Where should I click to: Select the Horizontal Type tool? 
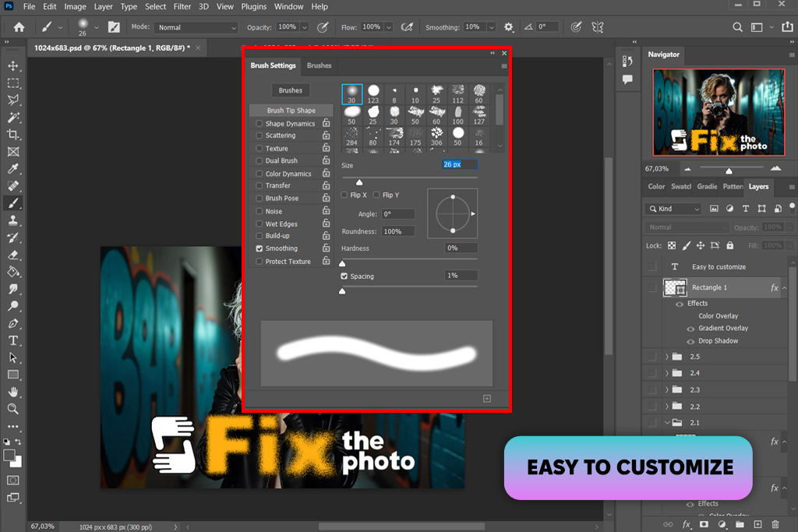13,340
